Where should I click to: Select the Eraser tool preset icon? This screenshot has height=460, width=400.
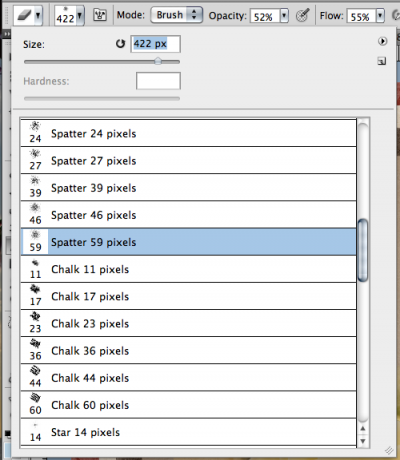point(24,15)
